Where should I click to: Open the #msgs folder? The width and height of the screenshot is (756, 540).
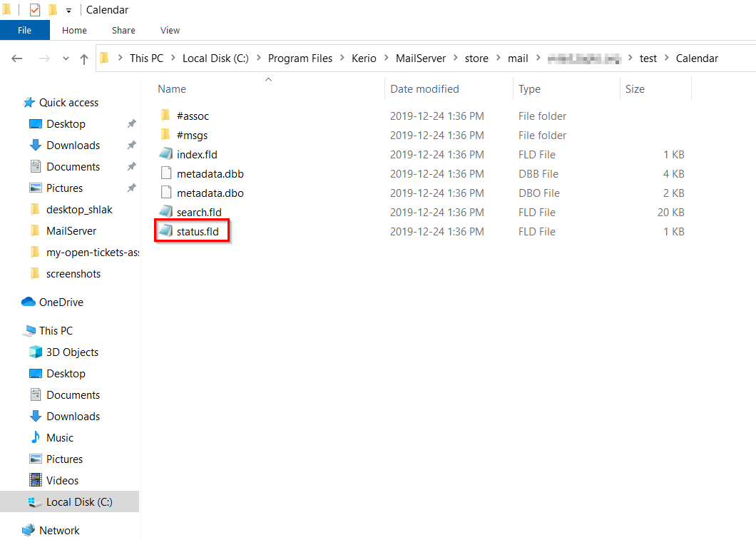(x=192, y=135)
